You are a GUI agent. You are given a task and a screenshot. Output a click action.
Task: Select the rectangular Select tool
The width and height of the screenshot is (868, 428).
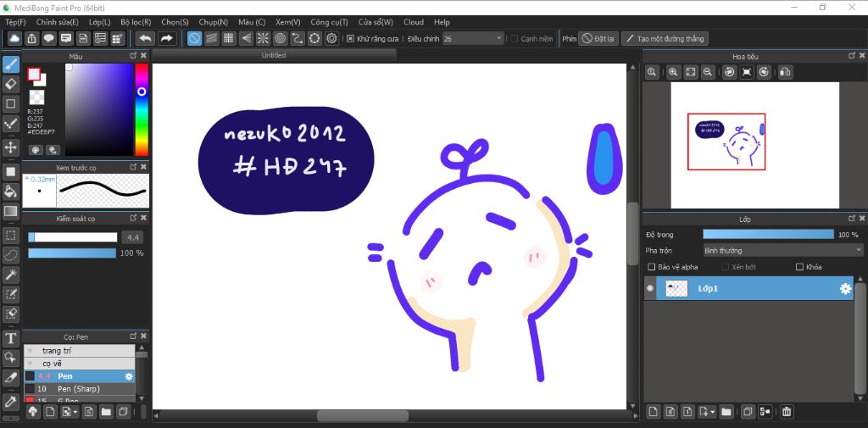(10, 236)
